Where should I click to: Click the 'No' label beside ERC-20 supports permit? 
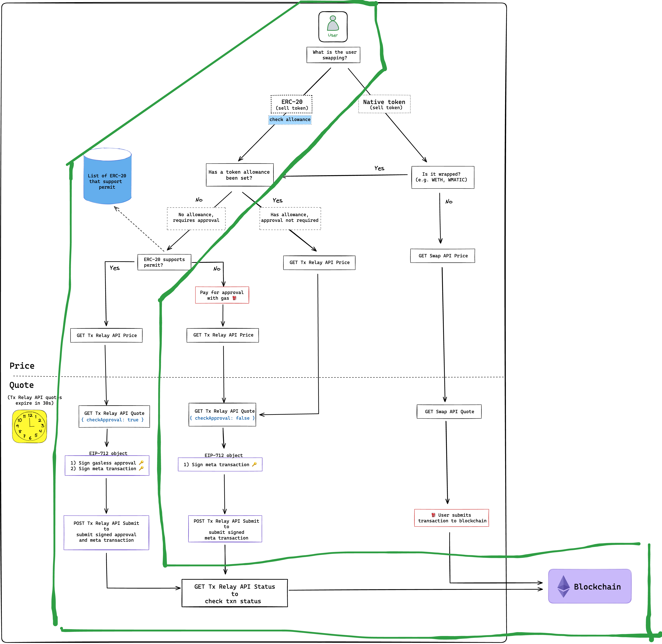(x=217, y=268)
